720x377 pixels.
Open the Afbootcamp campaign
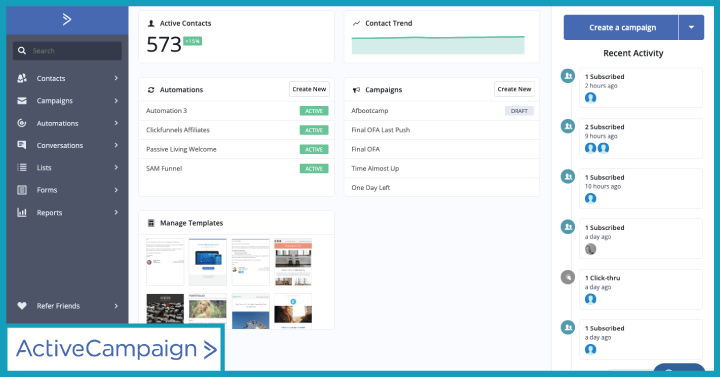click(x=442, y=111)
